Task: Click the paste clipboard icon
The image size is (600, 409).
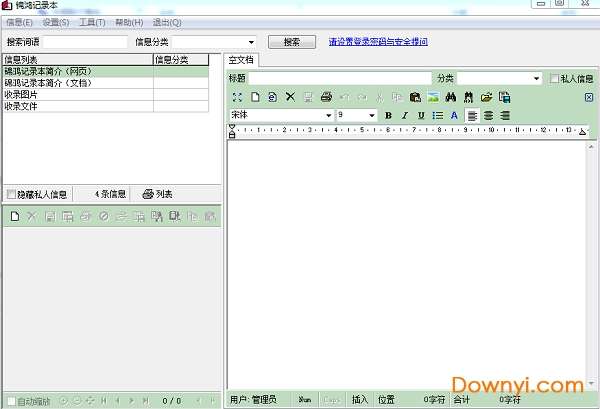Action: pos(415,97)
